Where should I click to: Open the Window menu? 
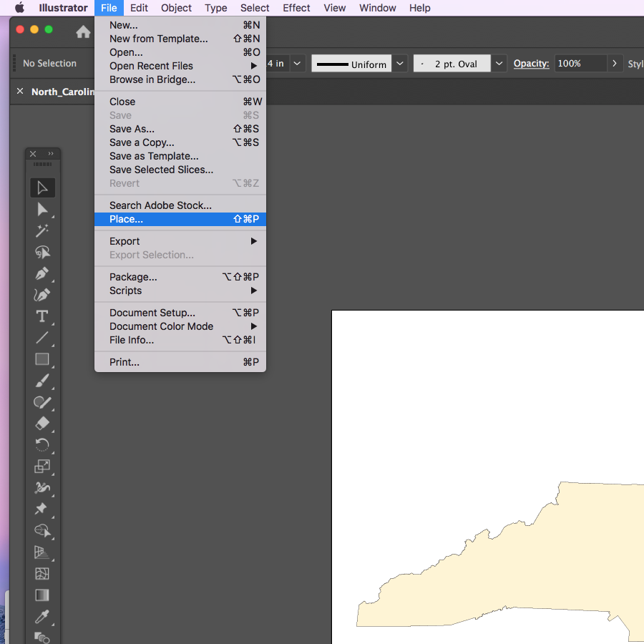point(377,8)
